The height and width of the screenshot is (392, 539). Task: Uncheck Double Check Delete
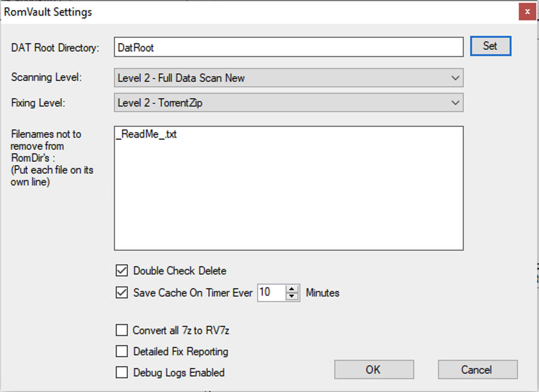pyautogui.click(x=122, y=271)
